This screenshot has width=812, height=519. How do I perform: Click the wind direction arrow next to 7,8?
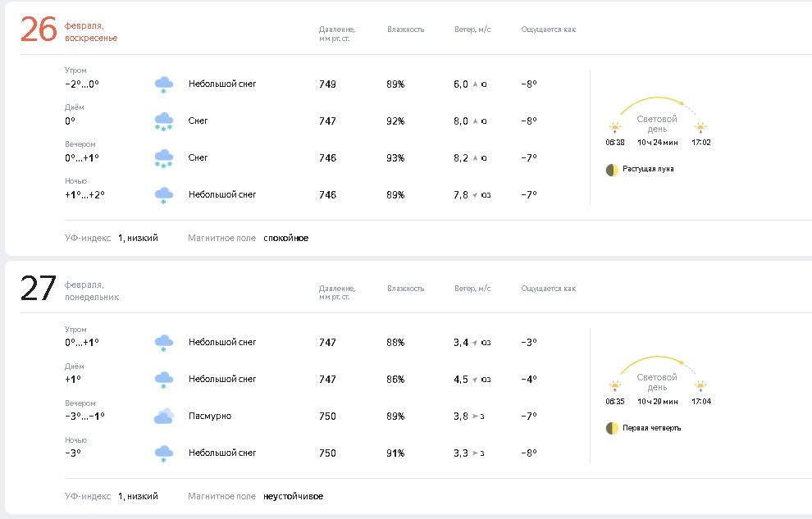tap(475, 195)
